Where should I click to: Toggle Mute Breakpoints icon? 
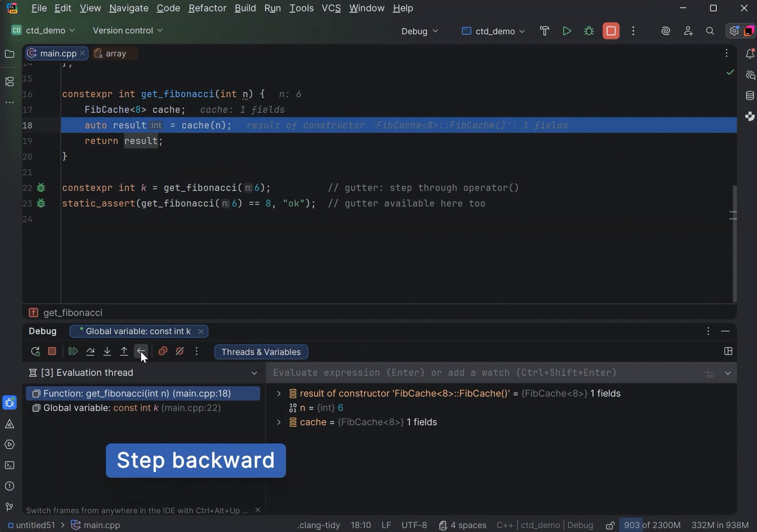tap(180, 351)
